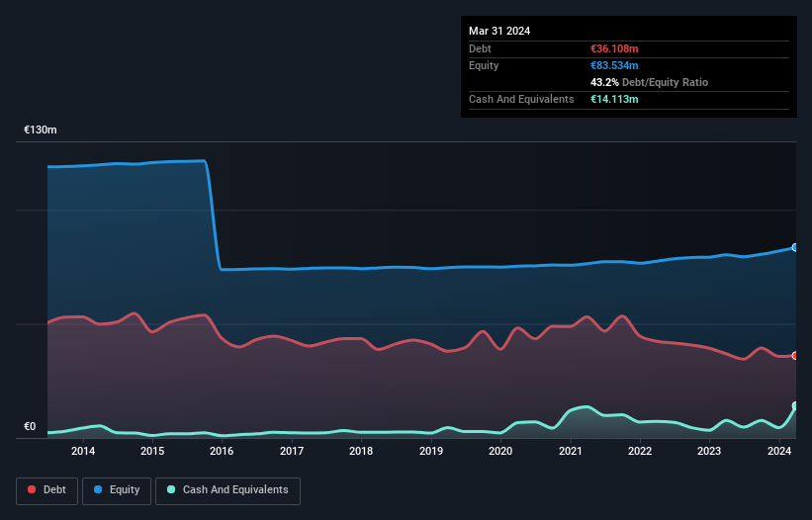
Task: Click the 2021 x-axis label
Action: [570, 451]
